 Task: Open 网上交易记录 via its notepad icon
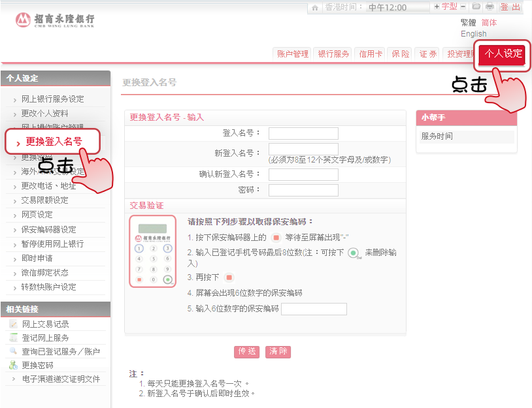tap(13, 324)
